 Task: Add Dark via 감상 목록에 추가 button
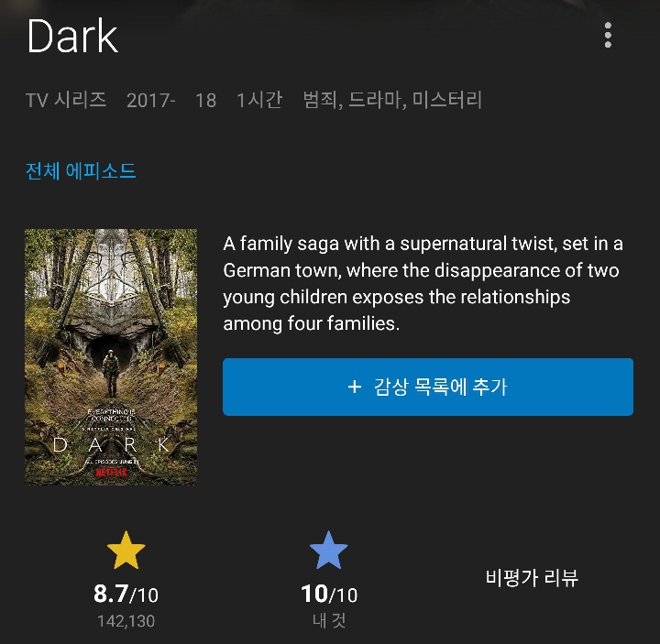pyautogui.click(x=428, y=387)
